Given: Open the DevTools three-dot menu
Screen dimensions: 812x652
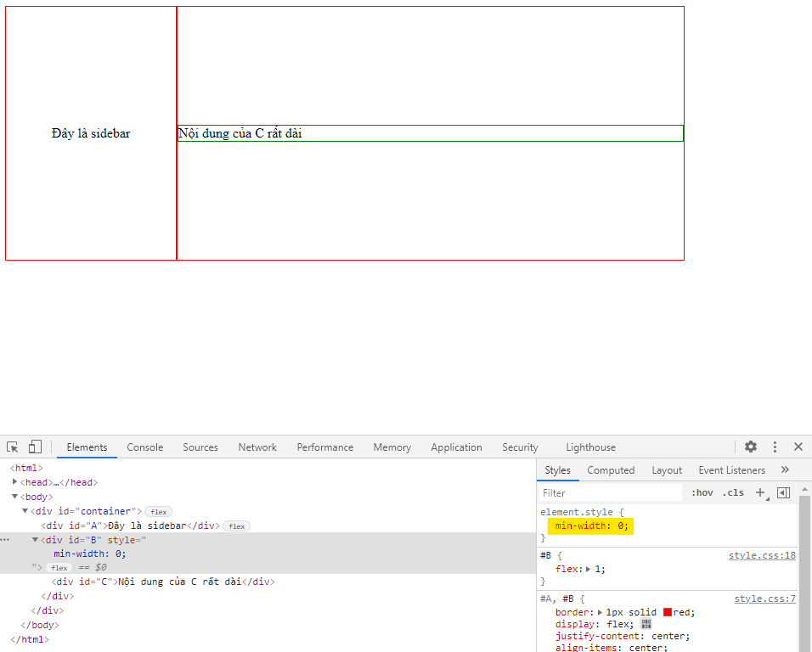Looking at the screenshot, I should [x=775, y=447].
